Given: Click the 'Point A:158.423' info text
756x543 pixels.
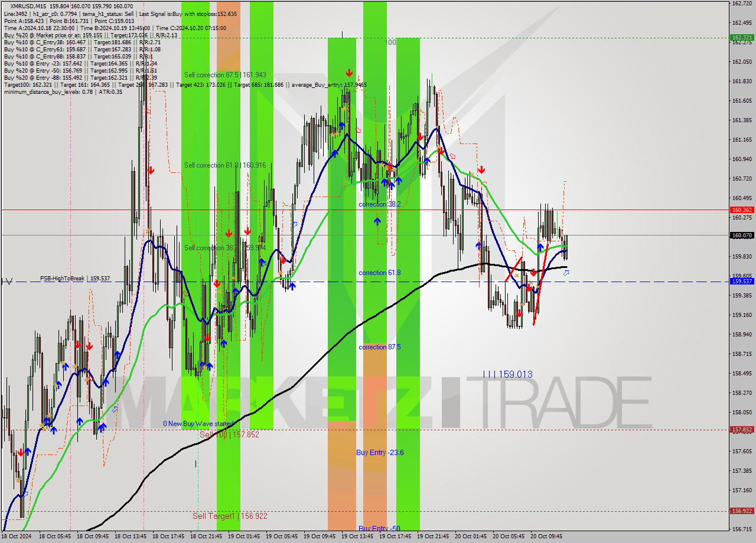Looking at the screenshot, I should tap(24, 21).
